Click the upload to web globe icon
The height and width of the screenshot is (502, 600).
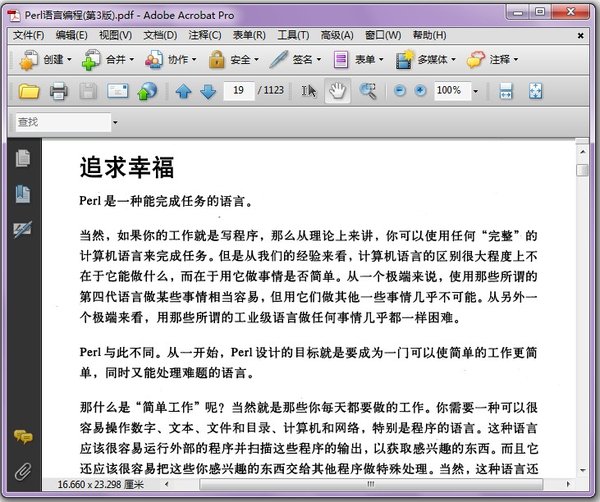(147, 91)
